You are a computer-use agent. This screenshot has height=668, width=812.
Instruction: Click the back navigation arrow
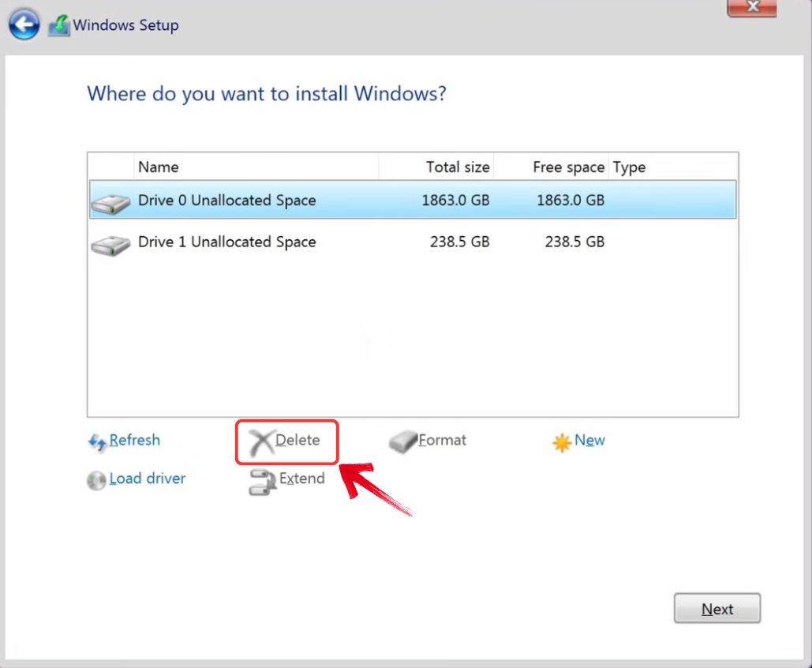tap(24, 24)
